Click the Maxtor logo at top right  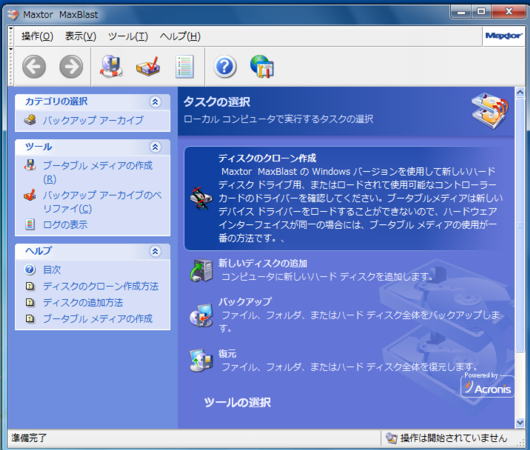pos(503,36)
